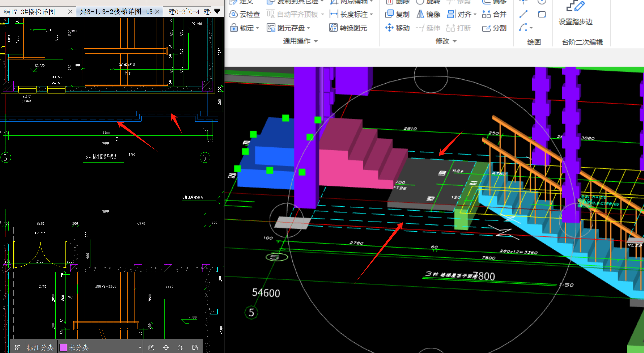Click the 云检查 cloud check icon

click(233, 14)
